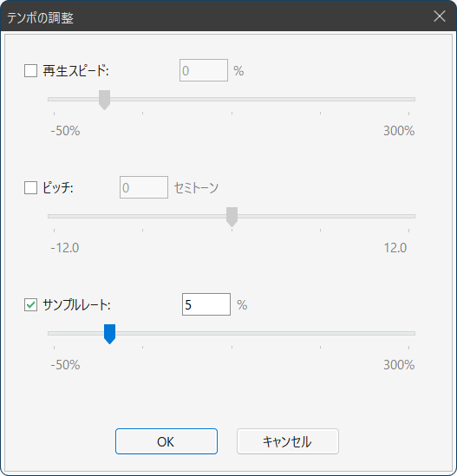Image resolution: width=457 pixels, height=476 pixels.
Task: Click the セミトーン unit label
Action: pyautogui.click(x=196, y=187)
